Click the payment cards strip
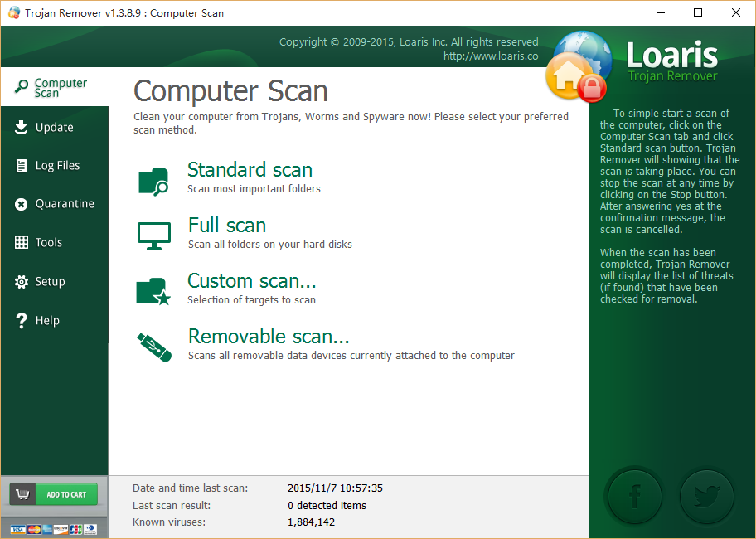Screen dimensions: 756x539 click(54, 529)
